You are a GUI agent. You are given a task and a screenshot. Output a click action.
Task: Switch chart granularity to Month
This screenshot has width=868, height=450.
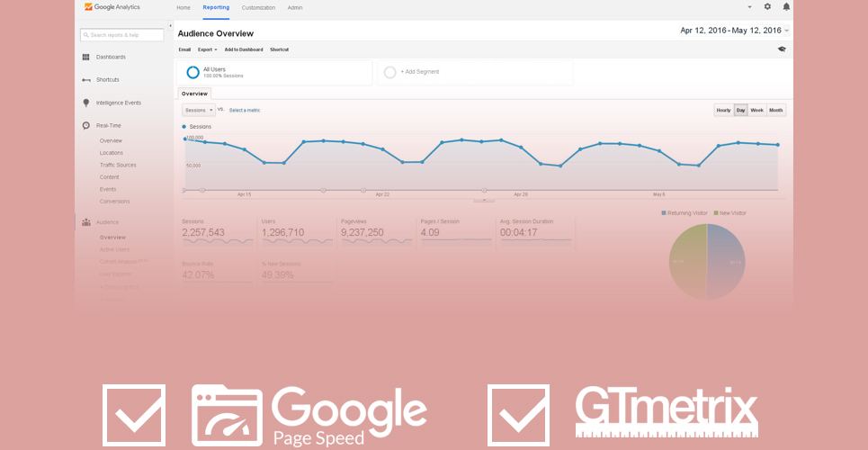click(775, 110)
